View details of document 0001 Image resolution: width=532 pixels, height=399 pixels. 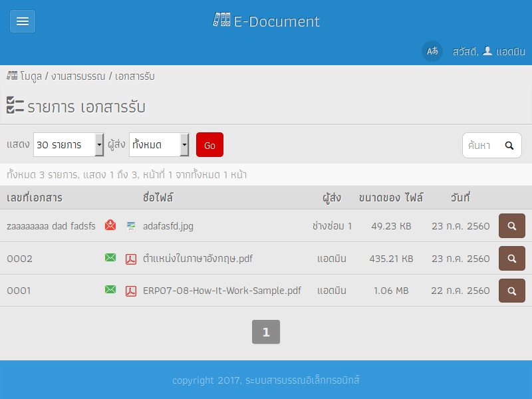click(511, 291)
